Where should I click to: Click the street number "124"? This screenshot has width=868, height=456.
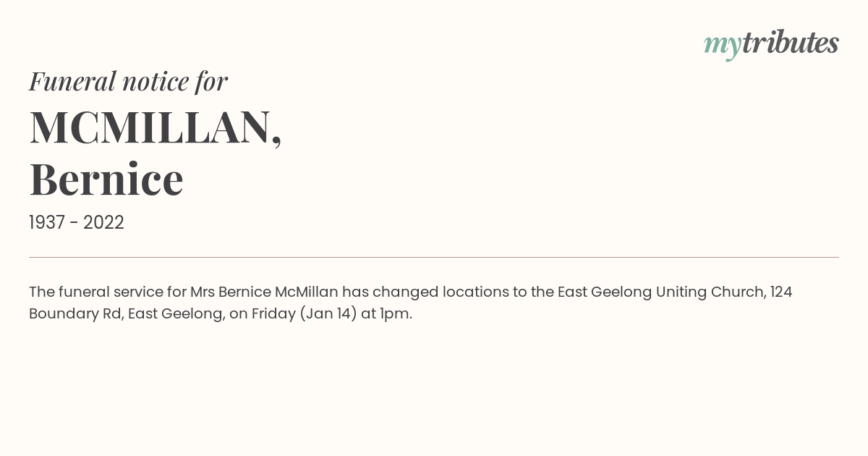[x=781, y=292]
